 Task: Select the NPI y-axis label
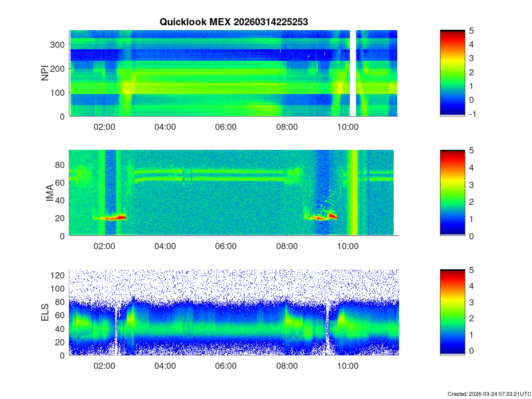point(45,73)
